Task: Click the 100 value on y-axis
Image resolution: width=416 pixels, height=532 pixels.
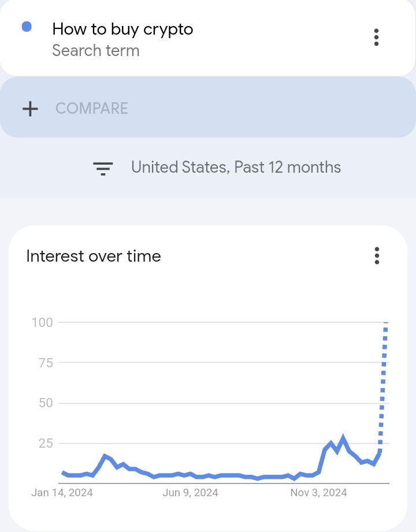Action: tap(42, 322)
